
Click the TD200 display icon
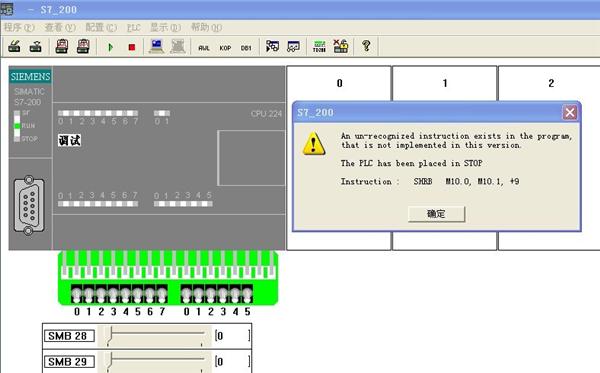319,47
